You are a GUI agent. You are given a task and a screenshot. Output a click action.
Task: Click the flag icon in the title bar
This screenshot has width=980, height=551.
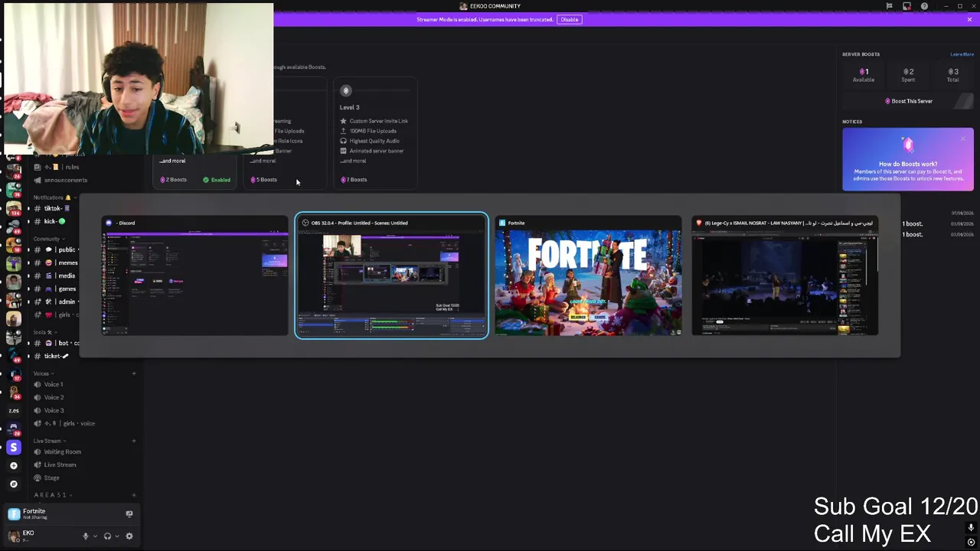click(889, 6)
